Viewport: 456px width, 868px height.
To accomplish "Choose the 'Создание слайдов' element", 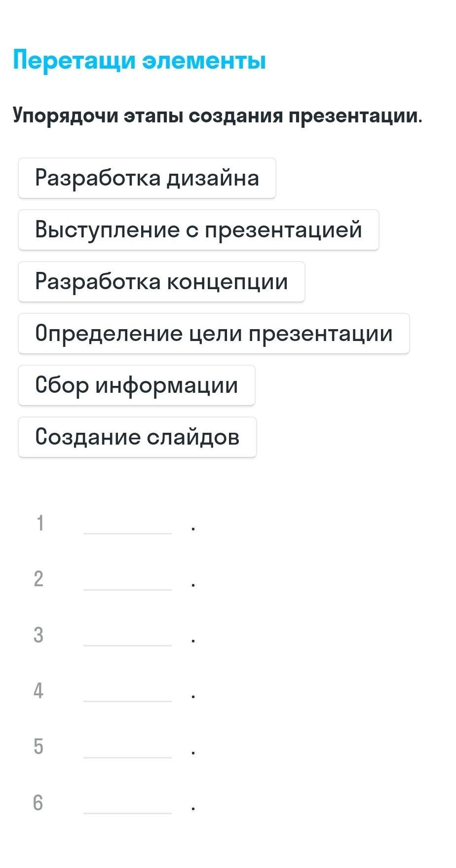I will (x=137, y=437).
